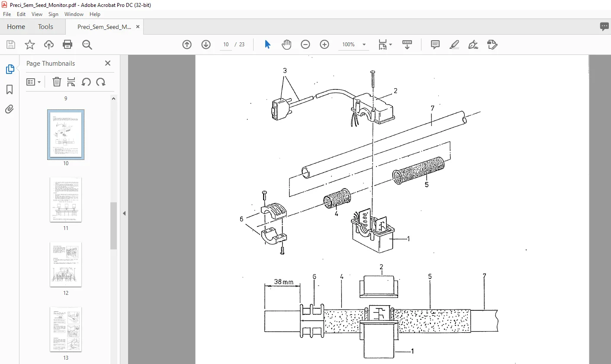Go to the next page arrow
The image size is (611, 364).
(206, 45)
